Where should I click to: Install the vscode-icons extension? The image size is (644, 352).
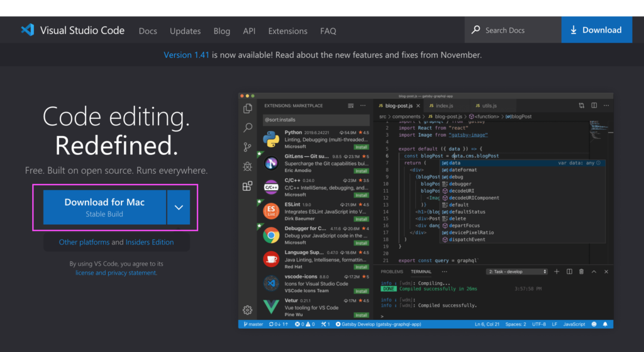362,291
